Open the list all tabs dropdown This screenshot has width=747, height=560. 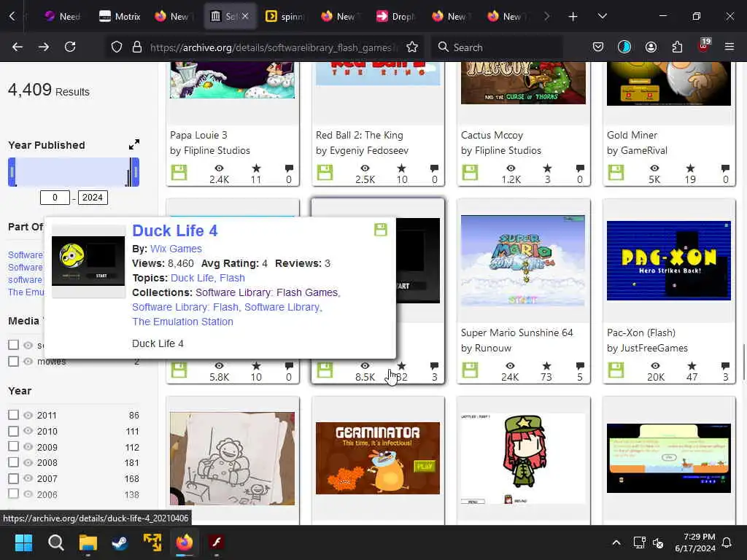tap(602, 16)
